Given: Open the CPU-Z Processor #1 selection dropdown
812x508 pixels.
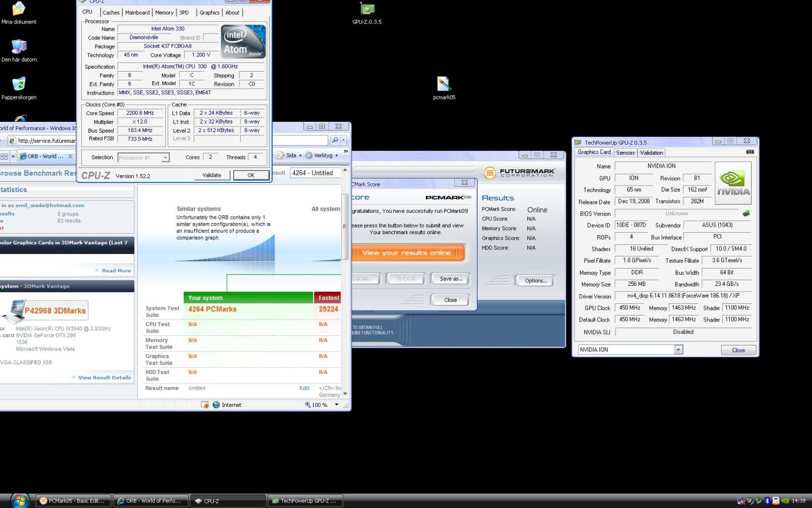Looking at the screenshot, I should (x=165, y=158).
